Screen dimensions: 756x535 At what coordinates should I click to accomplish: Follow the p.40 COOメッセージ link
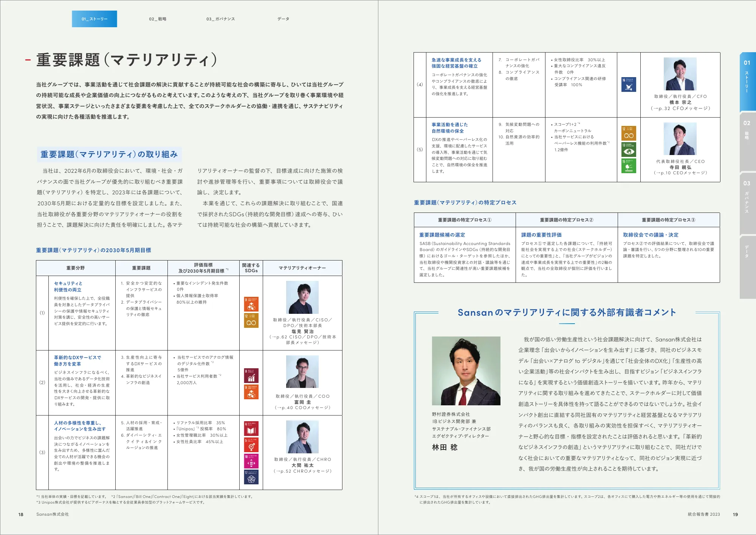pos(303,408)
